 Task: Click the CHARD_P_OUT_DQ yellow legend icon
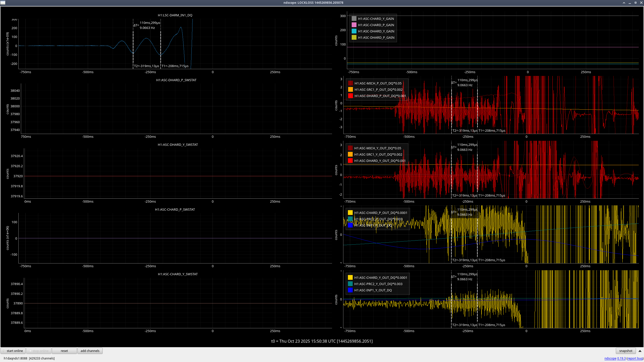[350, 213]
